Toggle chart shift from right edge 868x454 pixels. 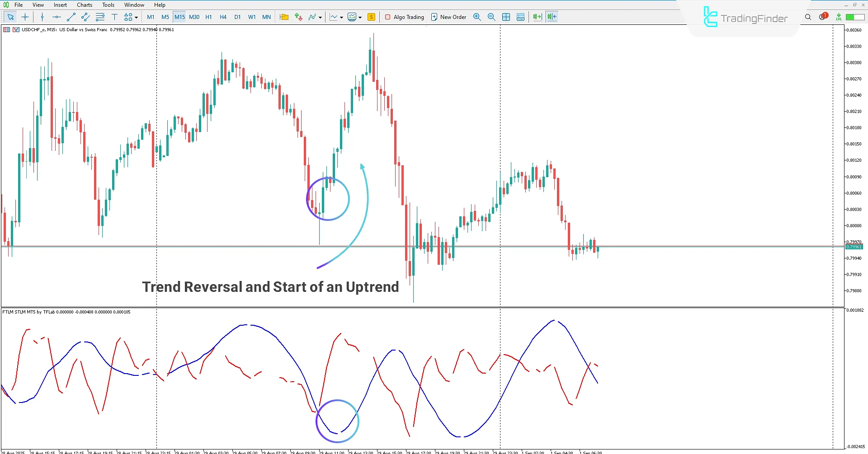pos(552,17)
